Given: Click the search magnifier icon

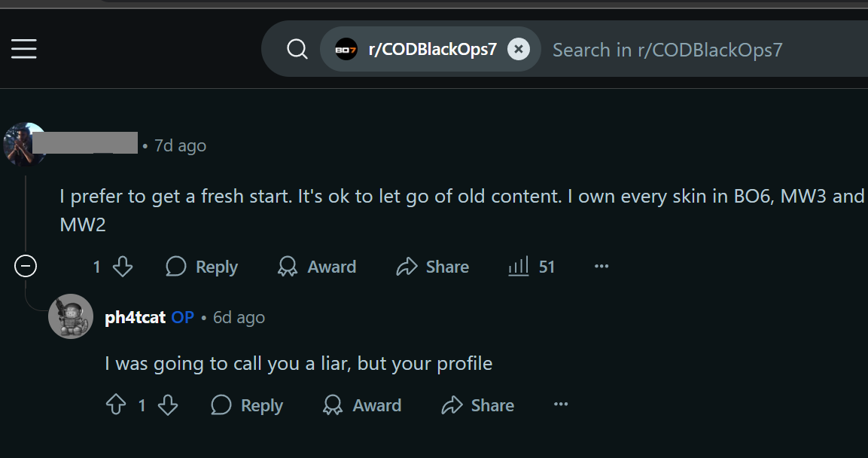Looking at the screenshot, I should [297, 49].
